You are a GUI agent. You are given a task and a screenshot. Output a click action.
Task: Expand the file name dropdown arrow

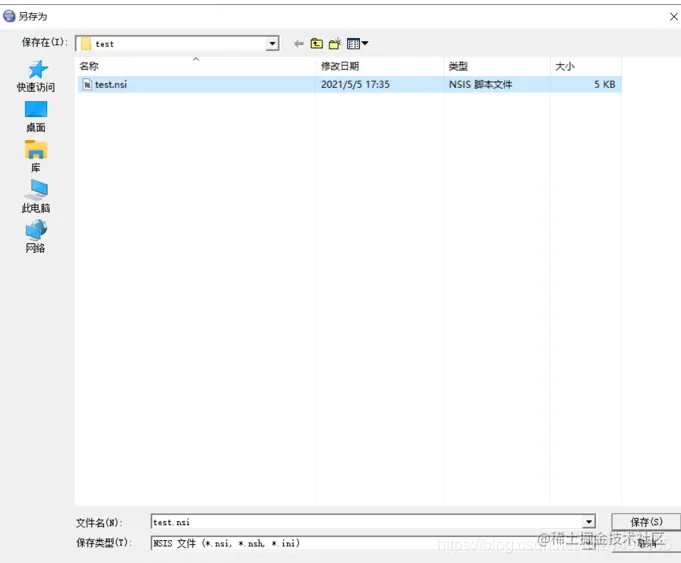coord(588,522)
